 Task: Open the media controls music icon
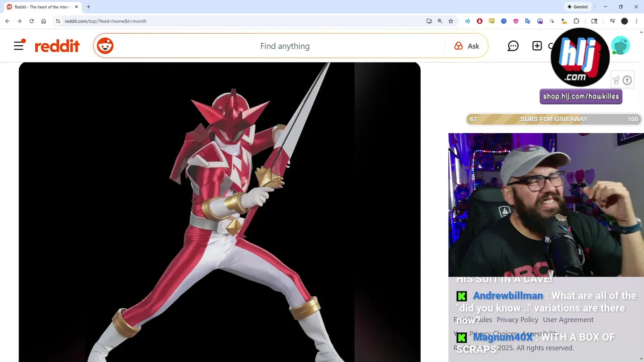[612, 21]
